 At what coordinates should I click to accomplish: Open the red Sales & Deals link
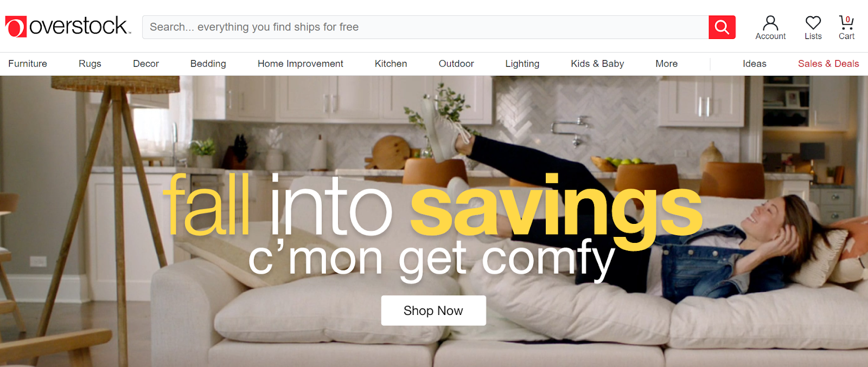828,64
